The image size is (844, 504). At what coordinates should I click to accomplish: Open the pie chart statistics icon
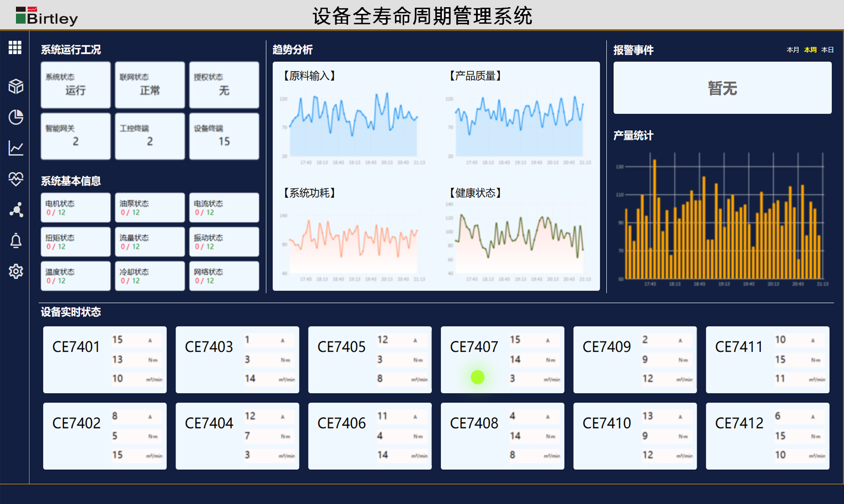[x=15, y=117]
